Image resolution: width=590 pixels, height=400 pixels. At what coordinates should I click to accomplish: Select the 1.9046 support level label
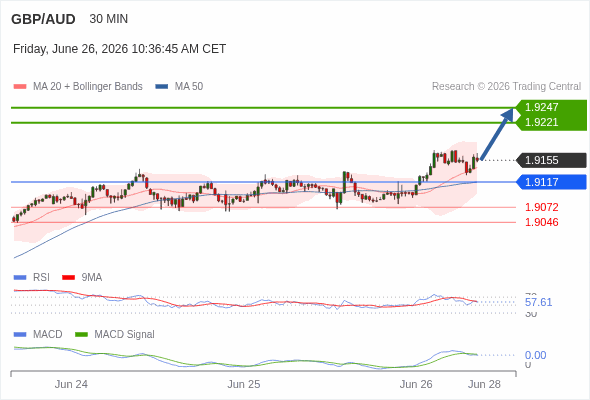pos(541,222)
